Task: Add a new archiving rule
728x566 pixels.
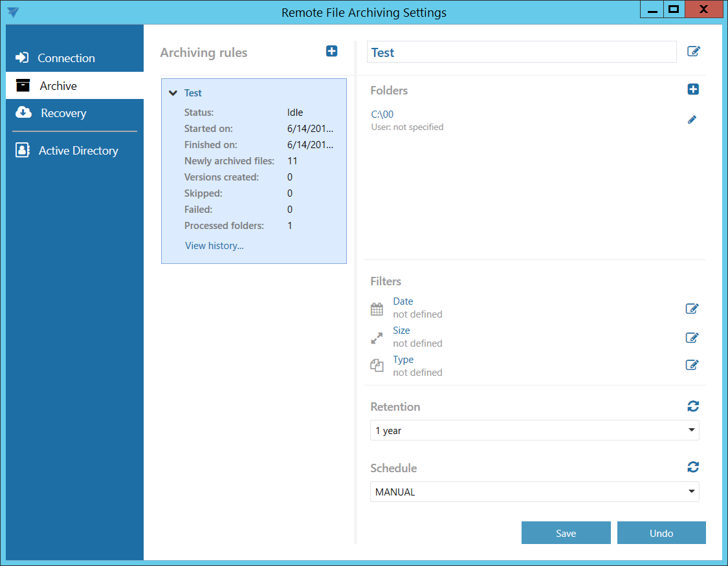Action: pos(331,51)
